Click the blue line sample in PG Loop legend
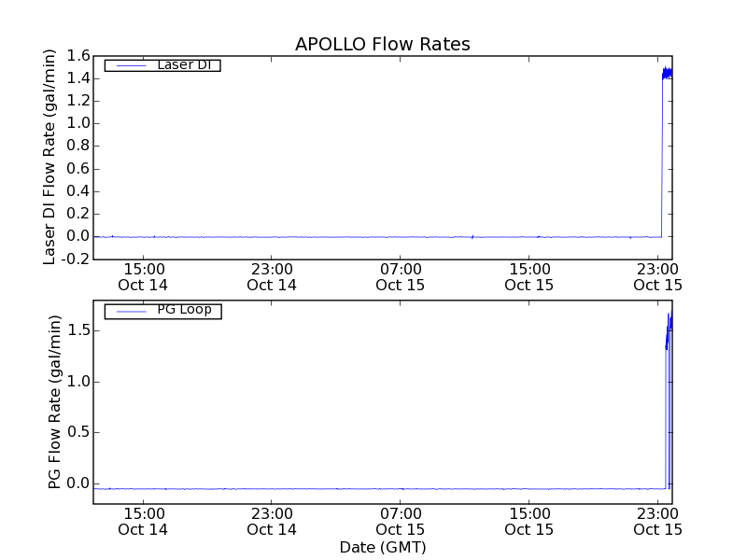The height and width of the screenshot is (560, 747). pos(131,312)
